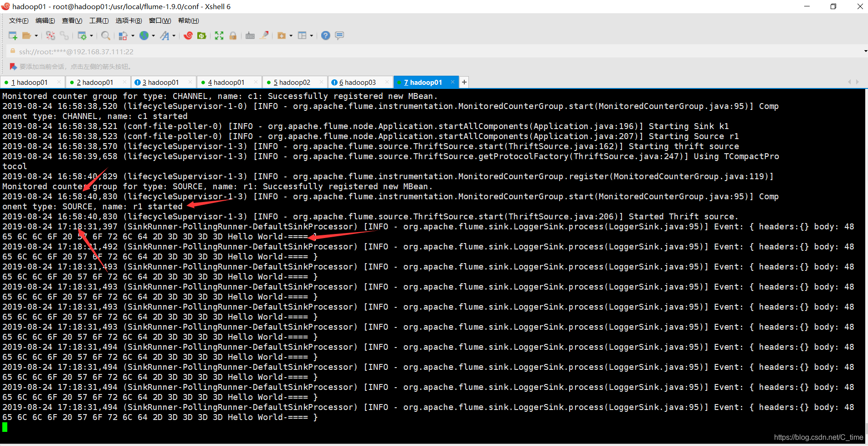
Task: Click the terminal green cursor prompt
Action: coord(5,427)
